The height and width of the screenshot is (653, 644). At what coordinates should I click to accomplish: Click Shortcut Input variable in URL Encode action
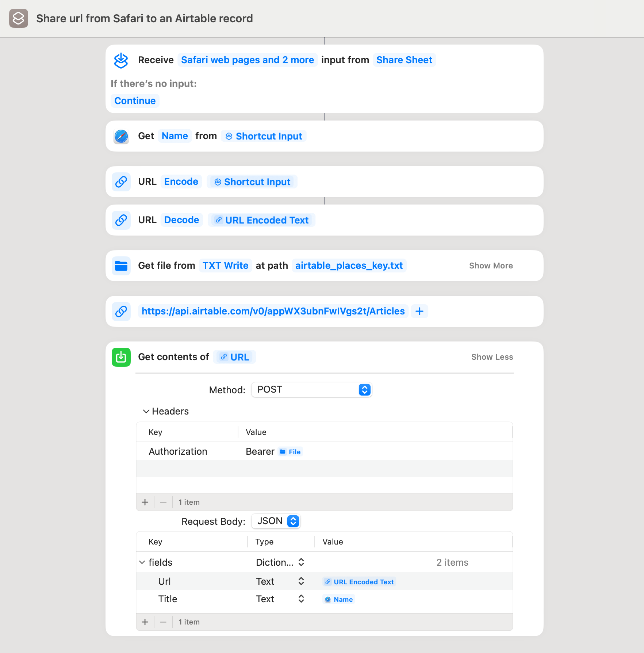pos(252,182)
